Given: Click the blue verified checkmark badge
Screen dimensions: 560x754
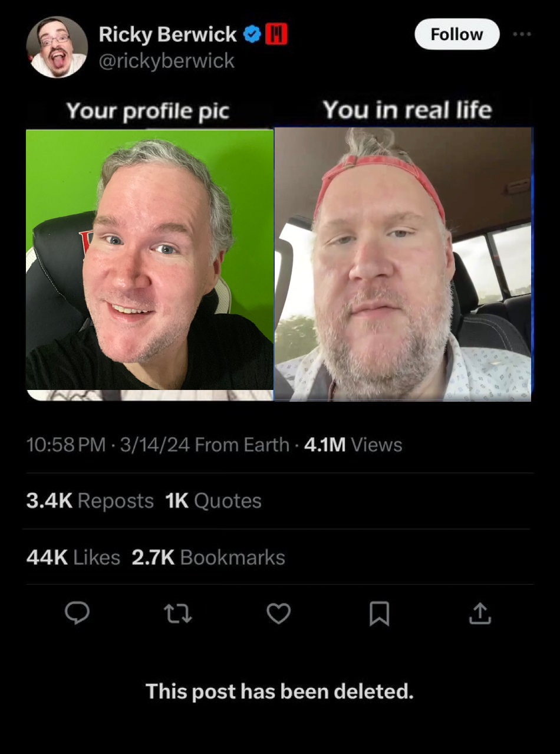Looking at the screenshot, I should click(x=253, y=35).
